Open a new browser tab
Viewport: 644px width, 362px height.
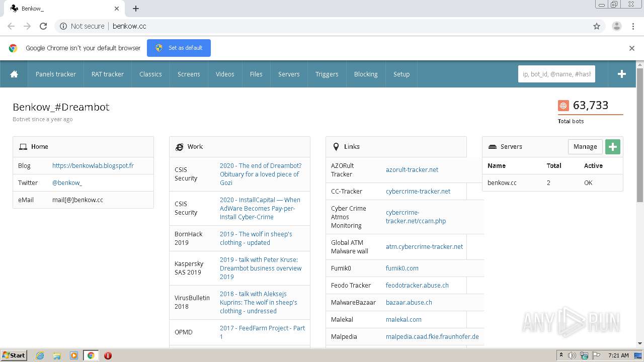pyautogui.click(x=136, y=9)
